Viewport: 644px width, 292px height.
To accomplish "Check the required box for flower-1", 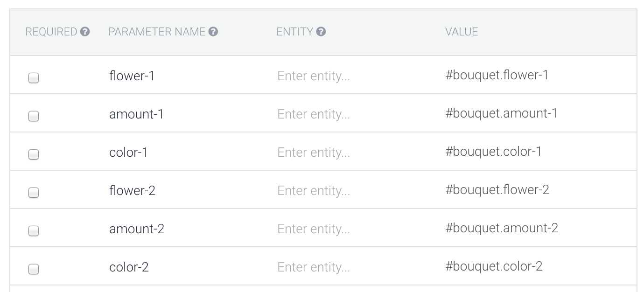I will point(34,78).
